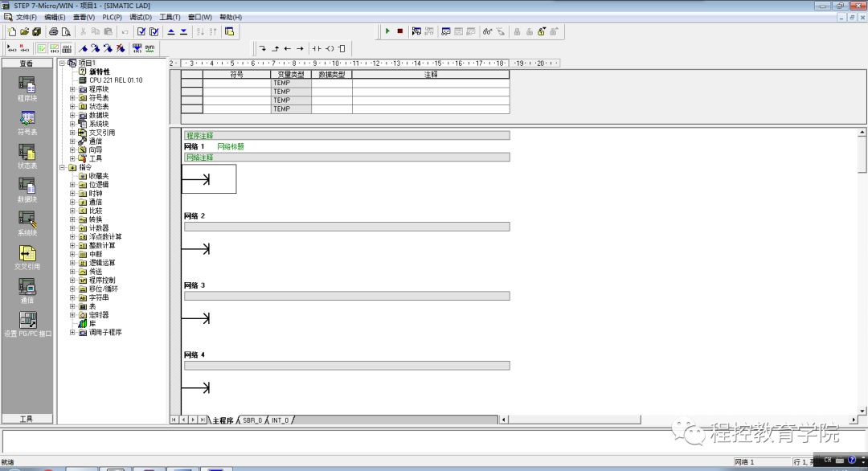Click the Open project folder icon
Viewport: 868px width, 471px height.
(x=24, y=31)
